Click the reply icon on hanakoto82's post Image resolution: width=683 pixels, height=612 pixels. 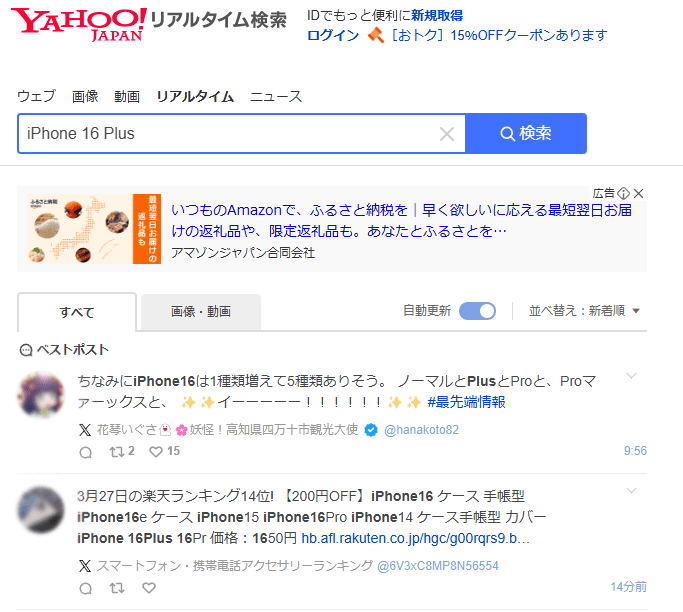(x=86, y=452)
